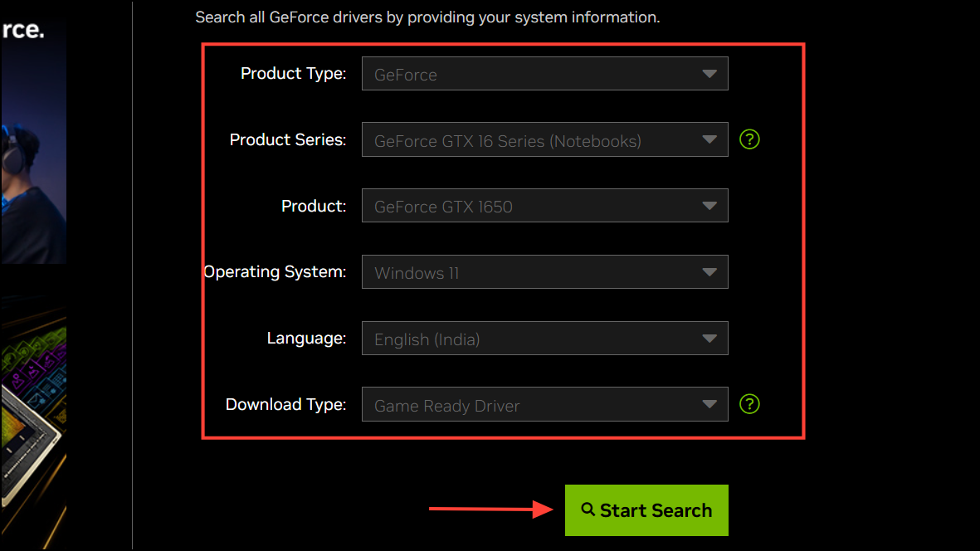Click the help icon beside Product Series
Screen dimensions: 980x551
pos(749,139)
